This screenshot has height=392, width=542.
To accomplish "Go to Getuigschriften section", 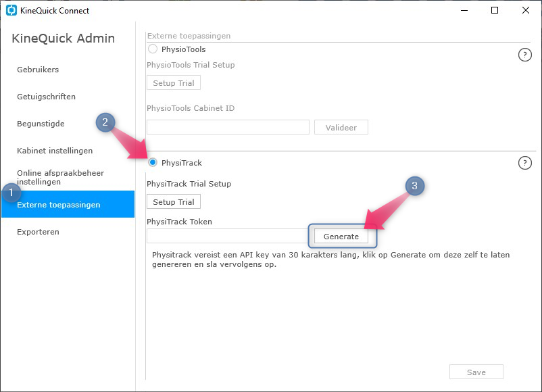I will [47, 97].
